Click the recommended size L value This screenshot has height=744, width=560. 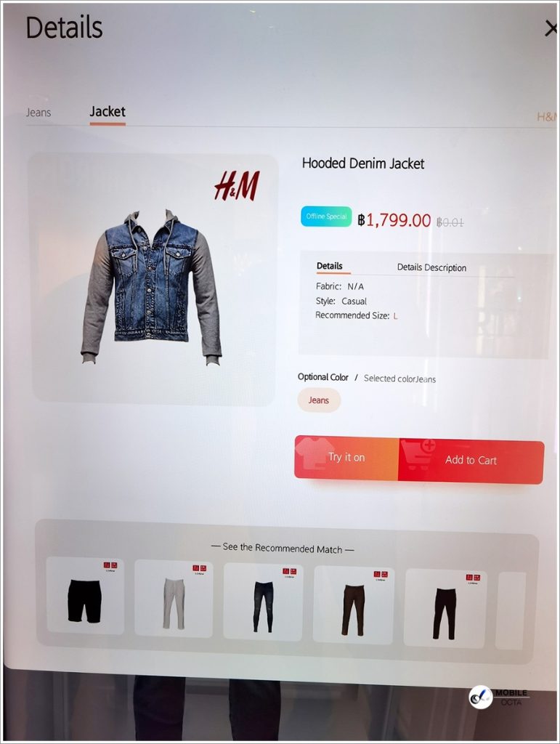click(x=395, y=316)
